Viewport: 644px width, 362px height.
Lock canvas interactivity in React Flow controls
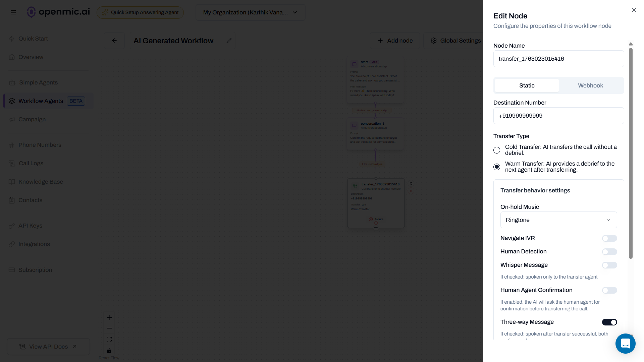click(x=109, y=351)
